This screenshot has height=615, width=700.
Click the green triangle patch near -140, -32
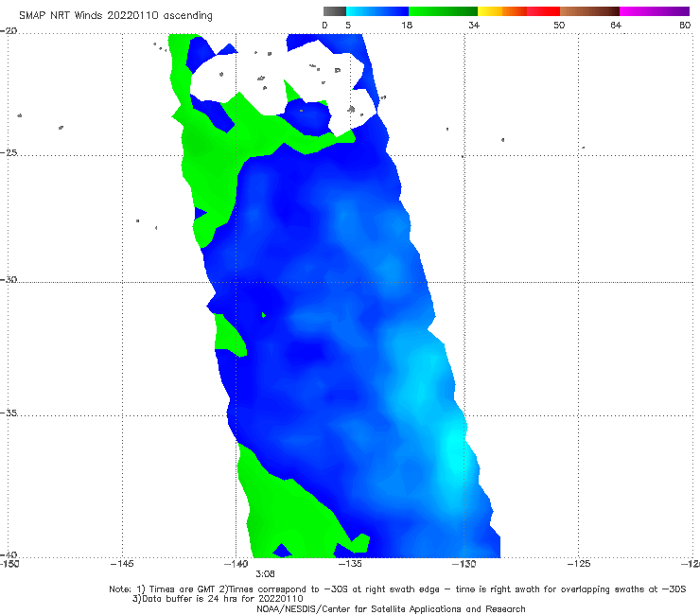pyautogui.click(x=229, y=336)
